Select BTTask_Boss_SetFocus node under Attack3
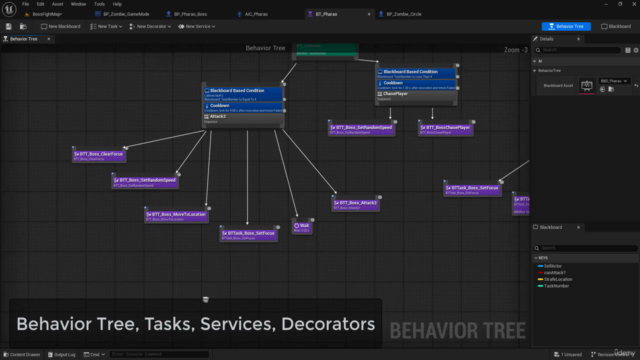This screenshot has width=640, height=360. point(249,235)
